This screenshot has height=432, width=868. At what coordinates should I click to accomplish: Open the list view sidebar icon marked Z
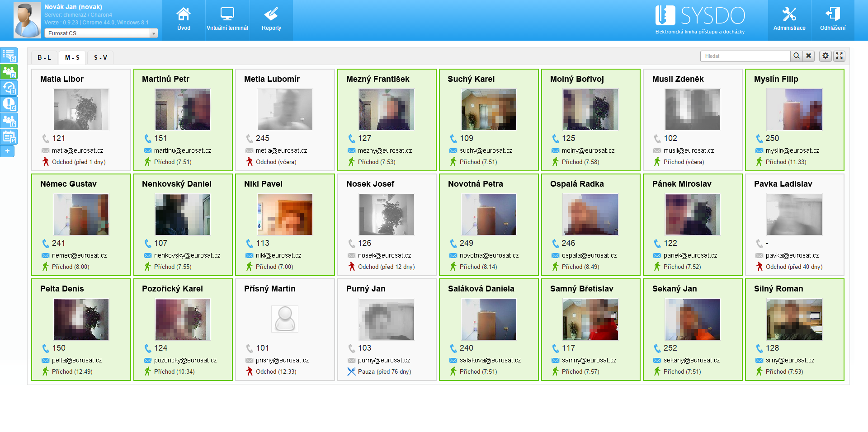[9, 56]
